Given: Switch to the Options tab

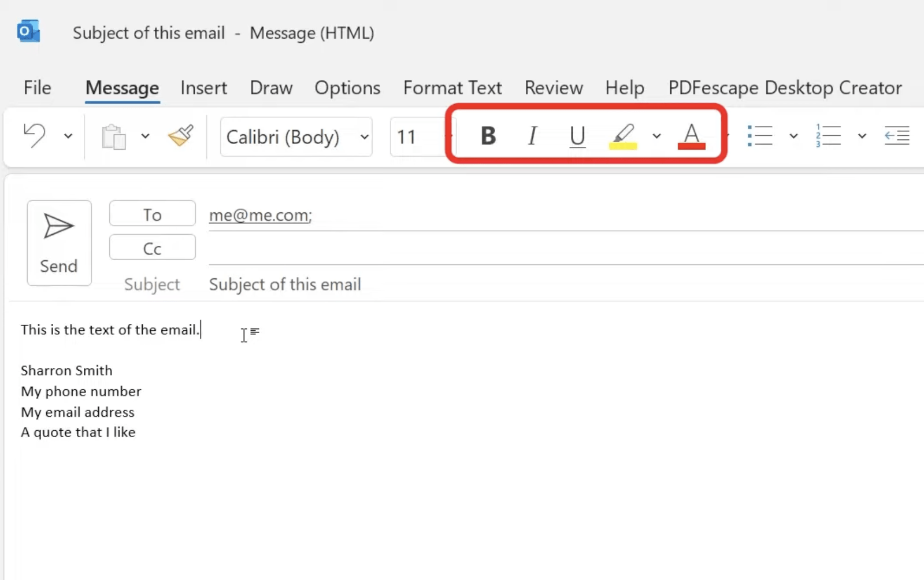Looking at the screenshot, I should 347,88.
